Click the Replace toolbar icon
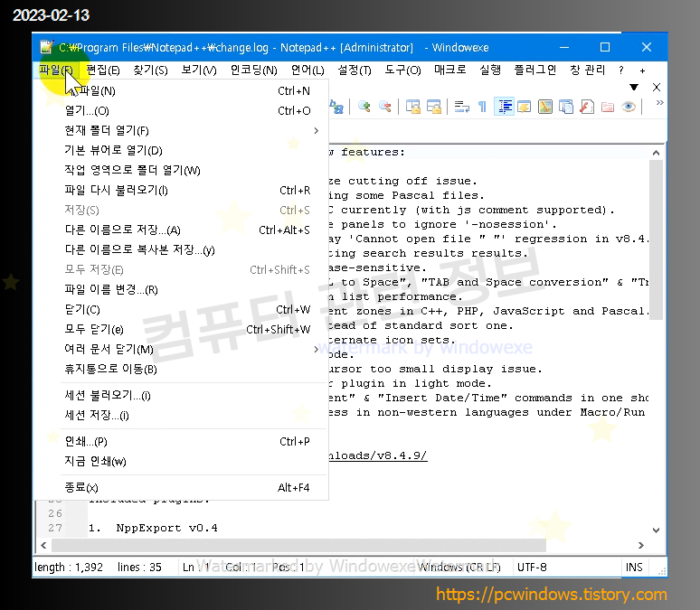 click(336, 108)
